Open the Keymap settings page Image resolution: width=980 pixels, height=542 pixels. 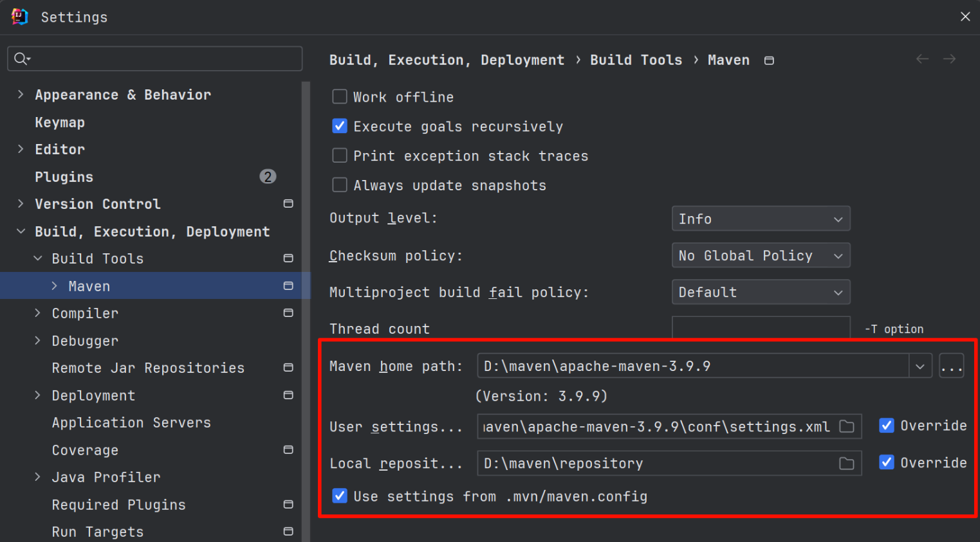point(60,122)
